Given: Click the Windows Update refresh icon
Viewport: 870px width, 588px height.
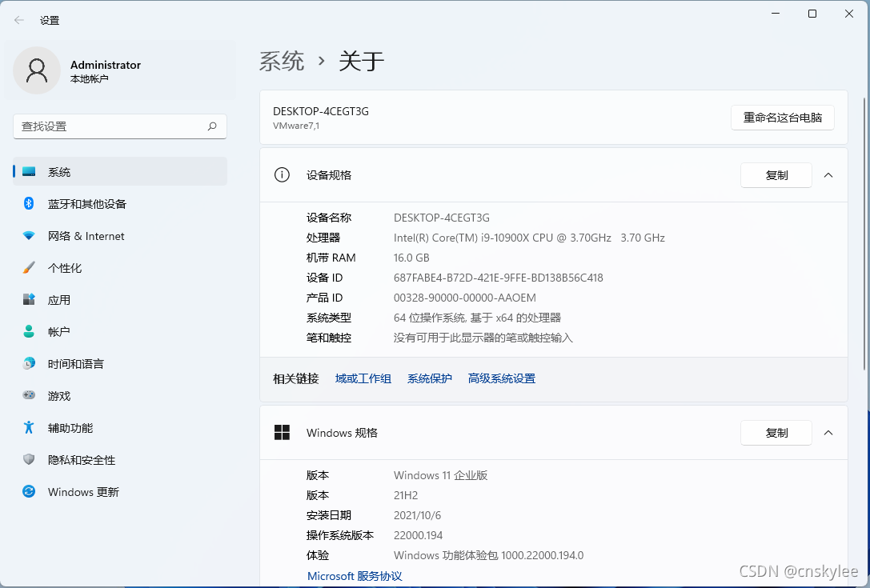Looking at the screenshot, I should pyautogui.click(x=29, y=491).
